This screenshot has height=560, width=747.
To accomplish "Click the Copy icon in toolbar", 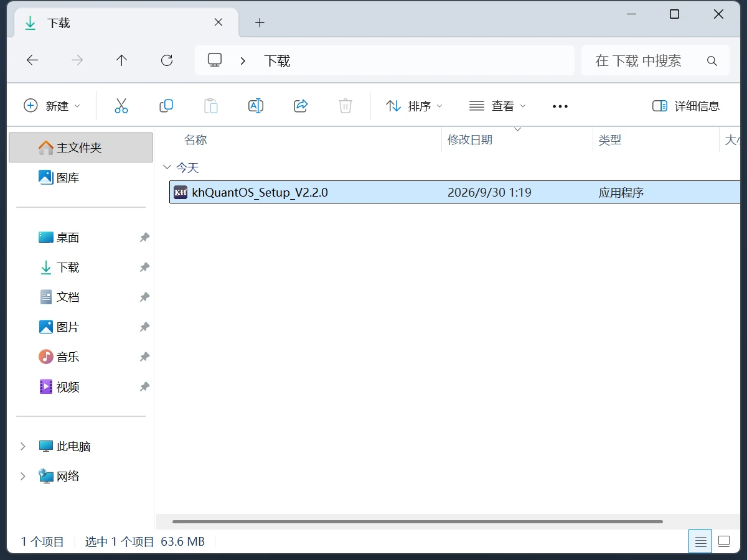I will pos(166,106).
